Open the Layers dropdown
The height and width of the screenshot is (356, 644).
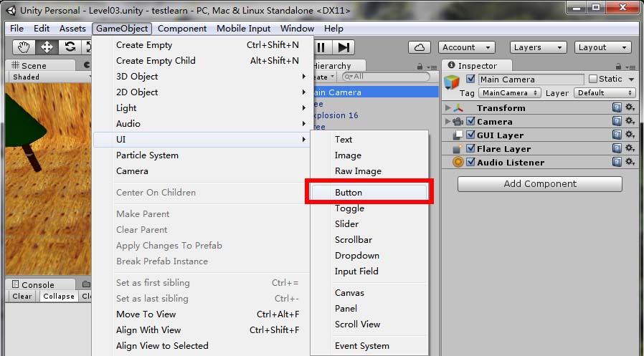538,47
